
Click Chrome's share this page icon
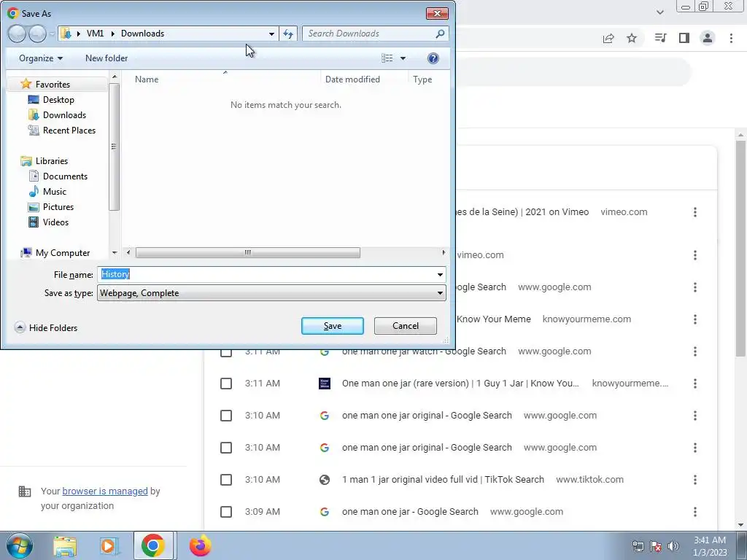point(608,38)
